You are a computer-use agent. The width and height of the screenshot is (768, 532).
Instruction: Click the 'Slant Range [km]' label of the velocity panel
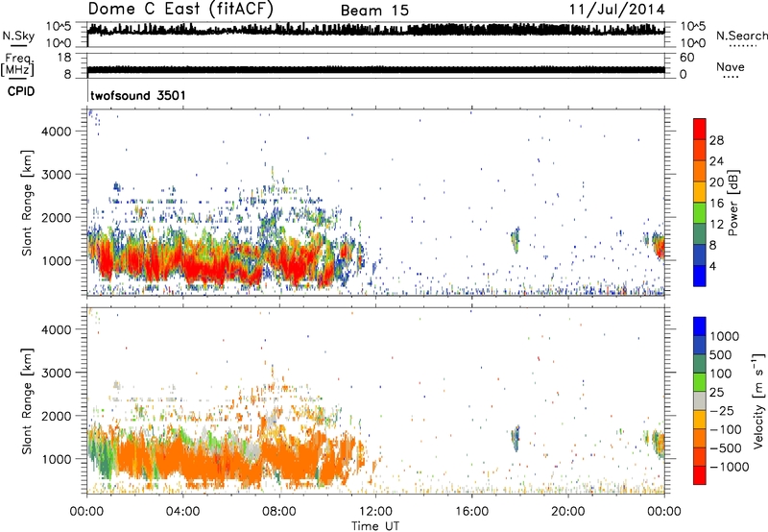tap(27, 400)
